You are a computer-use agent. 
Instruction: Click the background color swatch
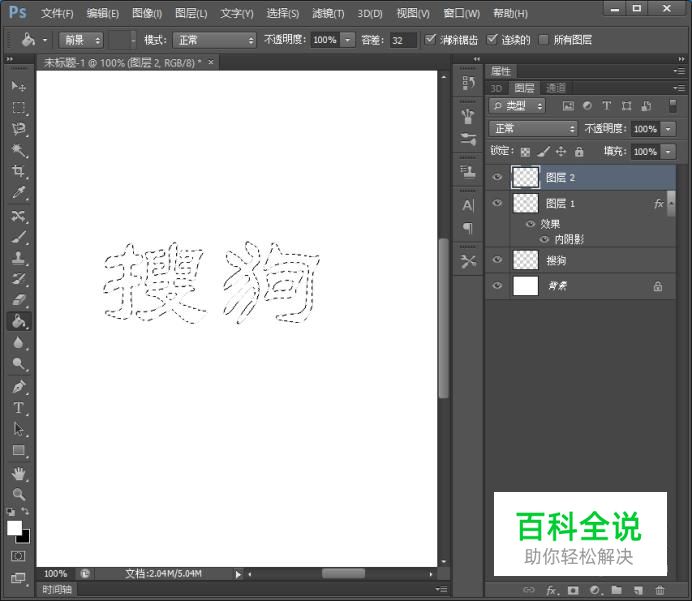[25, 537]
